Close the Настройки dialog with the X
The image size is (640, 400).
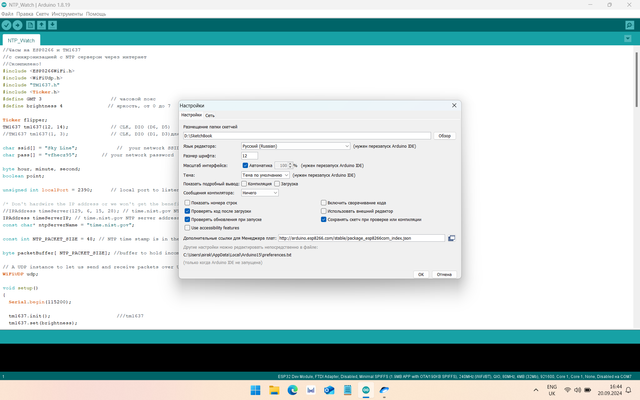(454, 105)
